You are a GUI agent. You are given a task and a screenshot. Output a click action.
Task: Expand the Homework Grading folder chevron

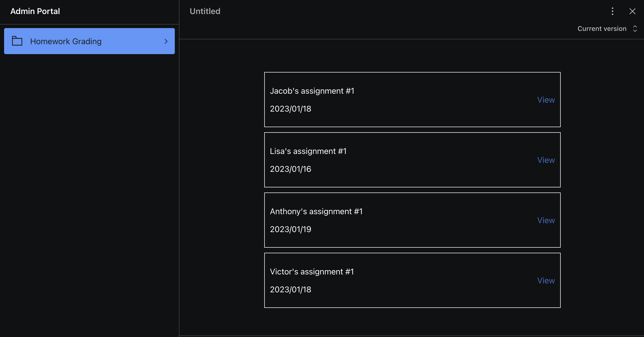click(166, 41)
